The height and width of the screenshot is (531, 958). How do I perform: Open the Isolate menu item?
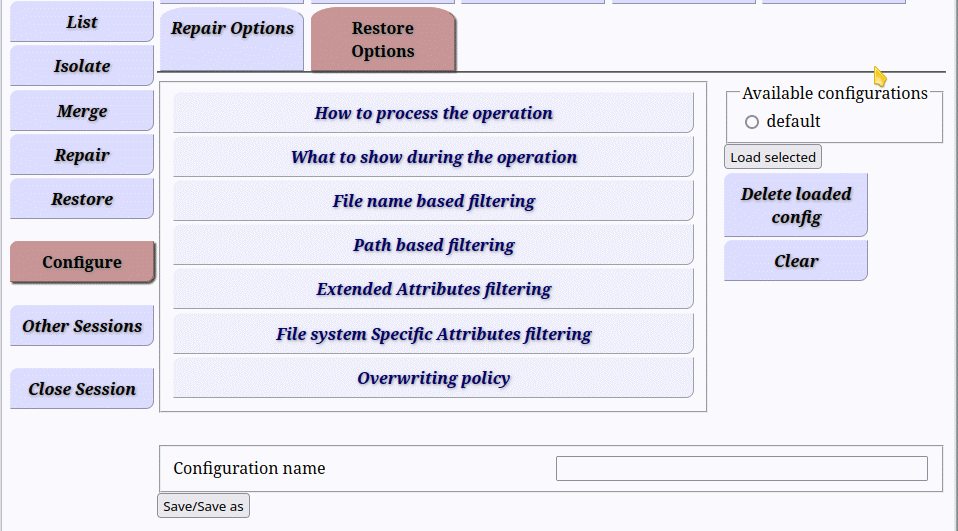click(82, 66)
